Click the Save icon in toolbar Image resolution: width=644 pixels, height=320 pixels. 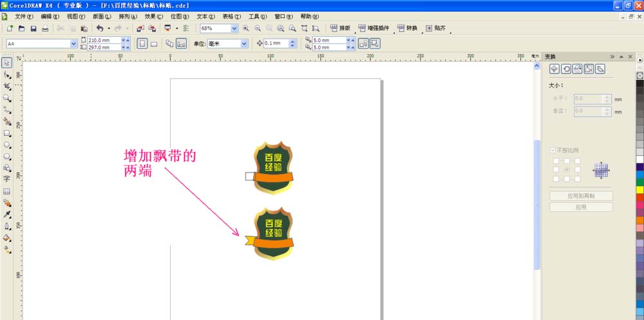33,28
